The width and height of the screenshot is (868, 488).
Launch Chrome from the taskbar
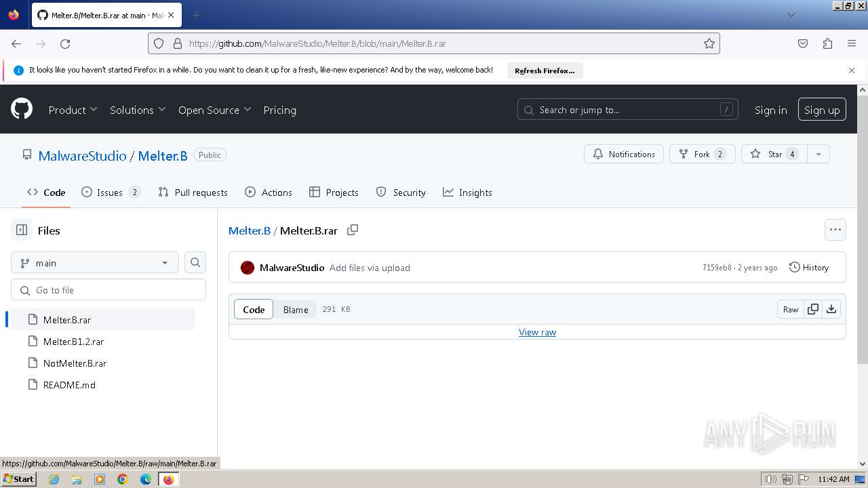[x=123, y=479]
